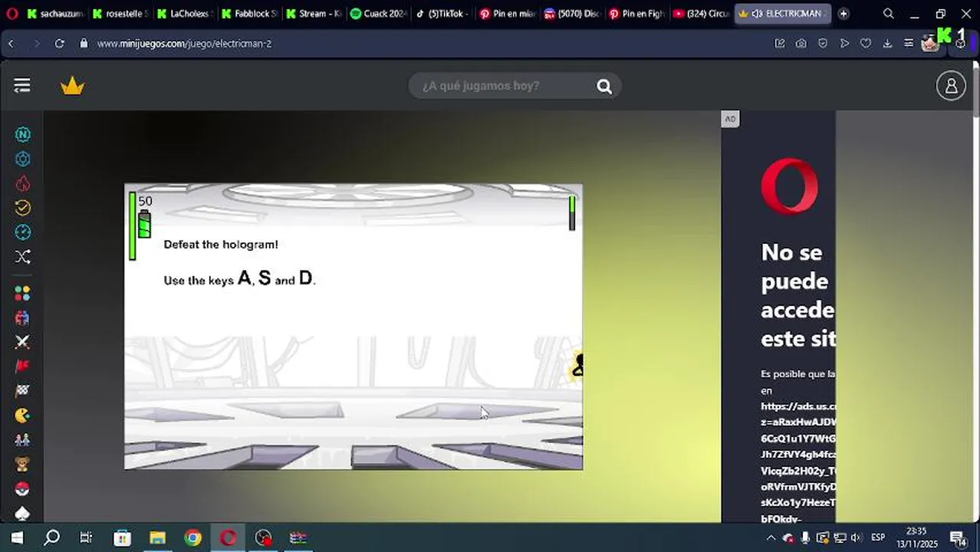Open the notification center icon
The width and height of the screenshot is (980, 552).
point(957,537)
